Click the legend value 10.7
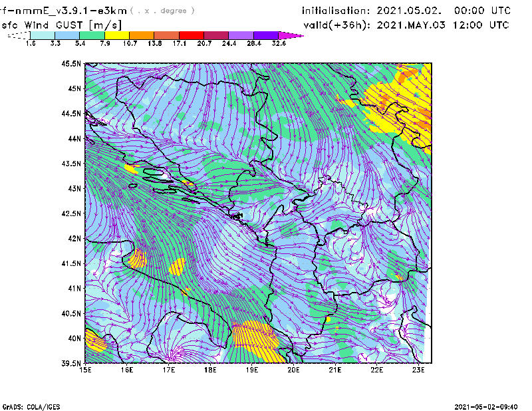The height and width of the screenshot is (411, 532). point(130,43)
